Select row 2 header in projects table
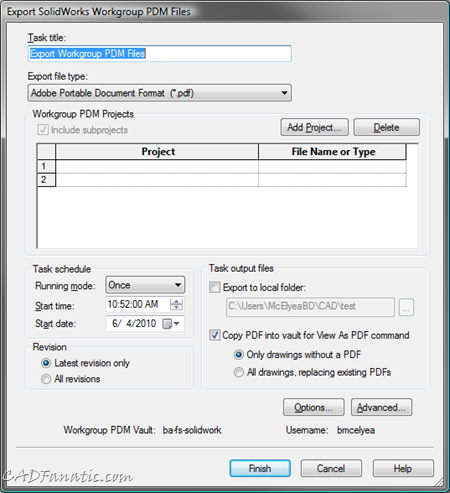Image resolution: width=450 pixels, height=493 pixels. pos(46,180)
